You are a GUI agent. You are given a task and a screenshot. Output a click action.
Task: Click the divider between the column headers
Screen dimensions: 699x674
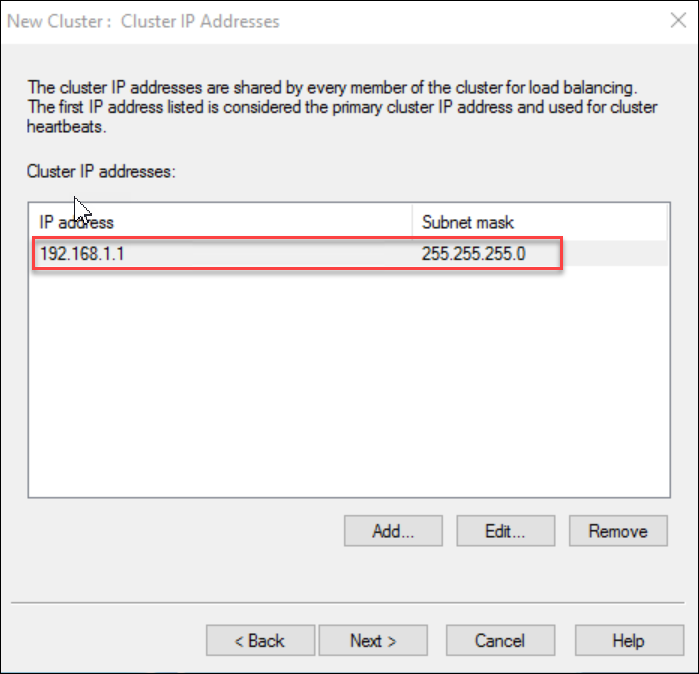412,222
